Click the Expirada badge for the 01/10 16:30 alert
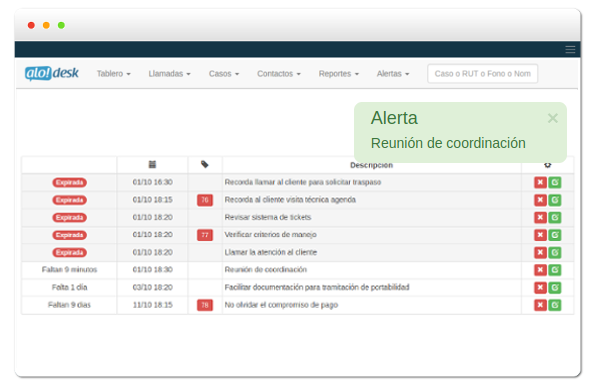600x387 pixels. click(70, 183)
